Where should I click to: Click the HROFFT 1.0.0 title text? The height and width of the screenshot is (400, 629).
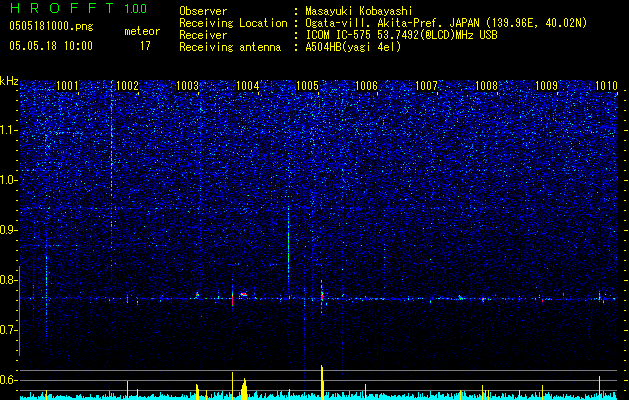(78, 8)
